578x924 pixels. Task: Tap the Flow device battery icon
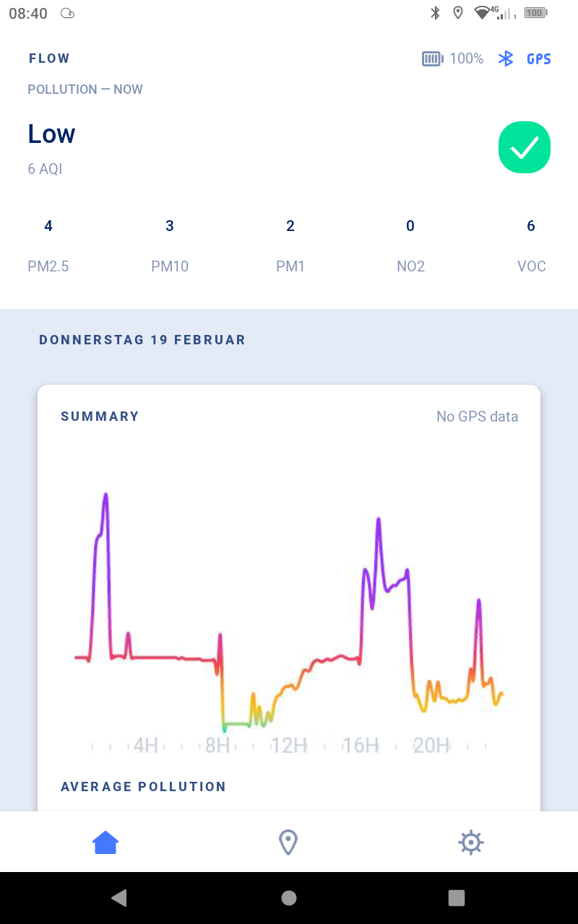(x=432, y=58)
